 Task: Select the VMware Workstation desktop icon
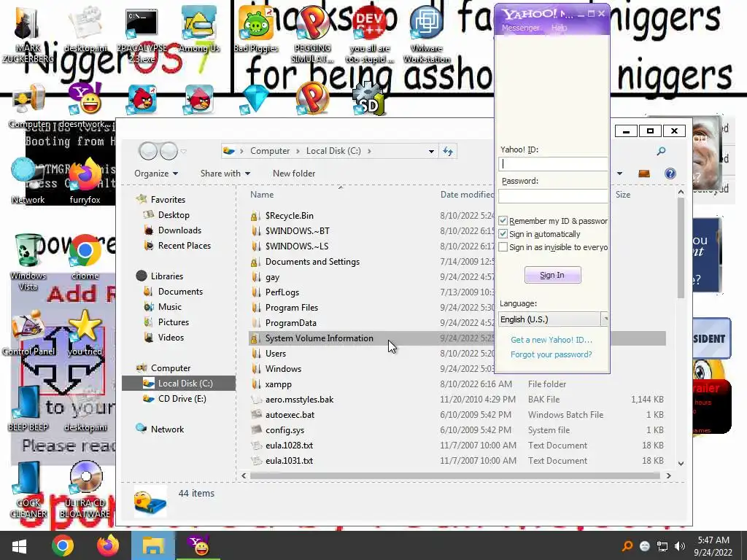pyautogui.click(x=426, y=34)
